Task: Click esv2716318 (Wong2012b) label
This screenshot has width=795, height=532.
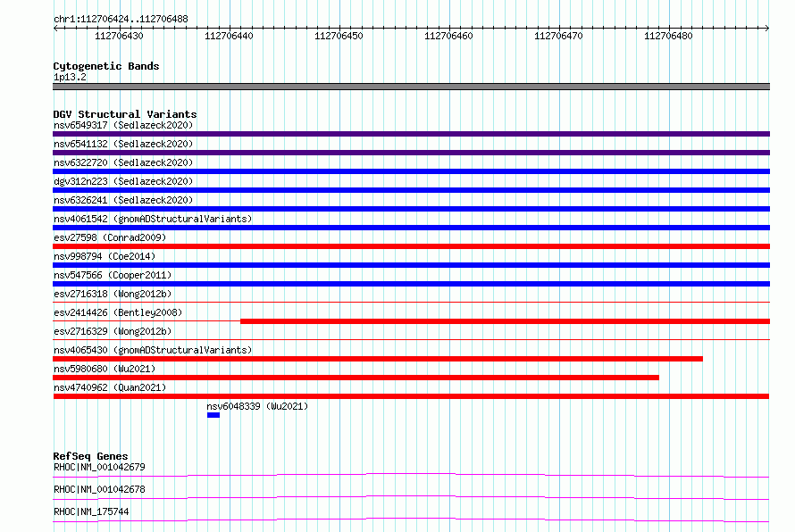Action: 113,294
